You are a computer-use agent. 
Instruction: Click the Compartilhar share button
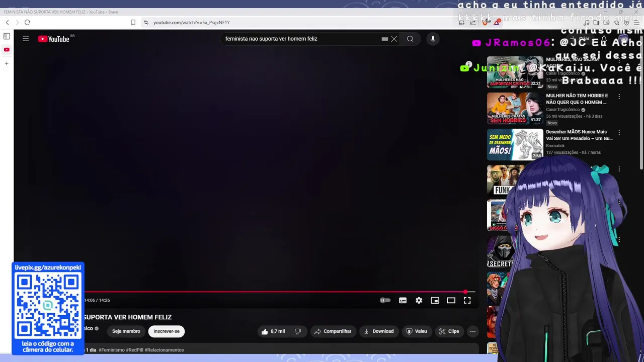pos(333,331)
